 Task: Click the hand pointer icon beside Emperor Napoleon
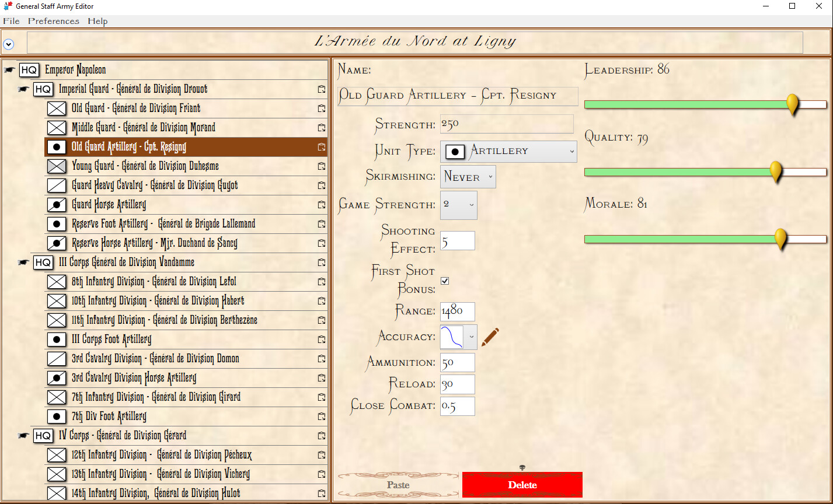(x=8, y=69)
